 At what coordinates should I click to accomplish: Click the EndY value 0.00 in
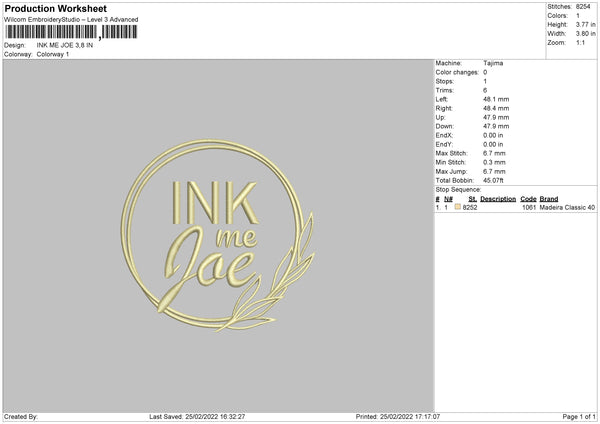click(493, 145)
